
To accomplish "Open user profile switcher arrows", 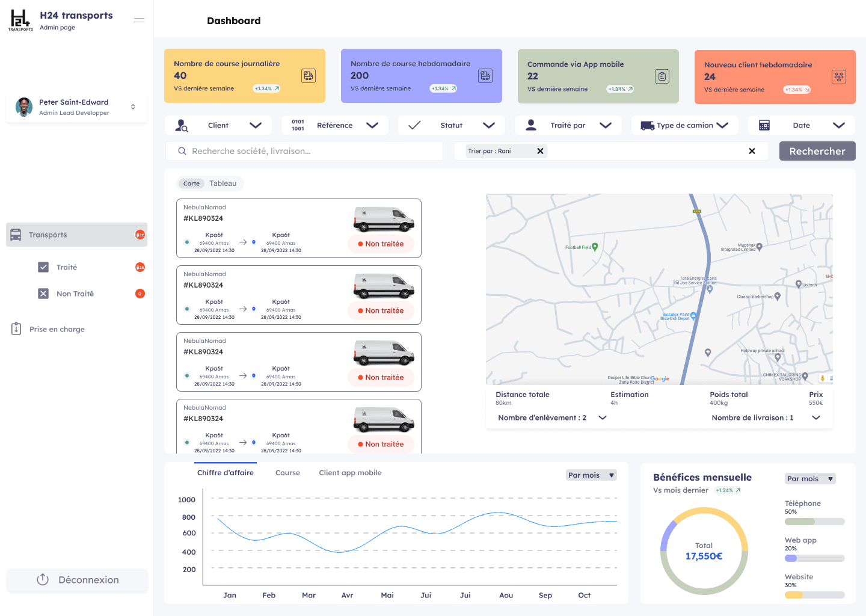I will [x=133, y=107].
